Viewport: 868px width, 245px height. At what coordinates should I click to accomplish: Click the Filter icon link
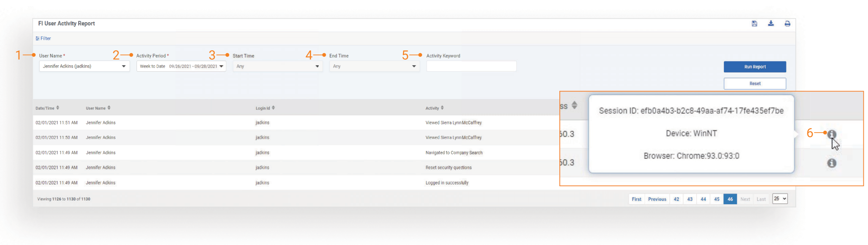(43, 38)
